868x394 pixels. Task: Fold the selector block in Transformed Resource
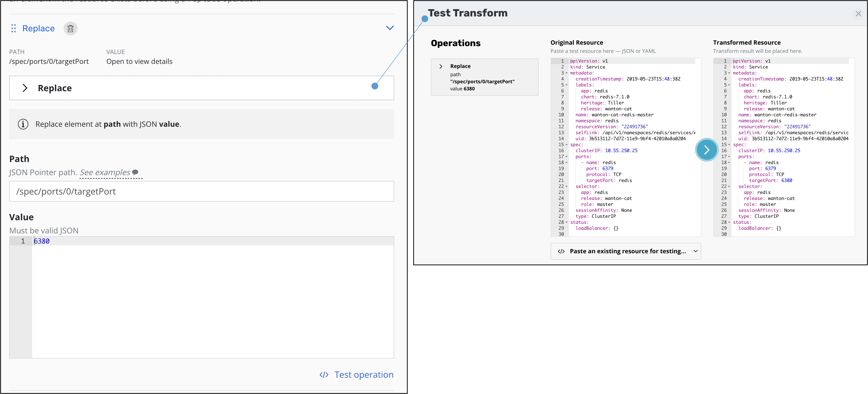click(x=729, y=187)
